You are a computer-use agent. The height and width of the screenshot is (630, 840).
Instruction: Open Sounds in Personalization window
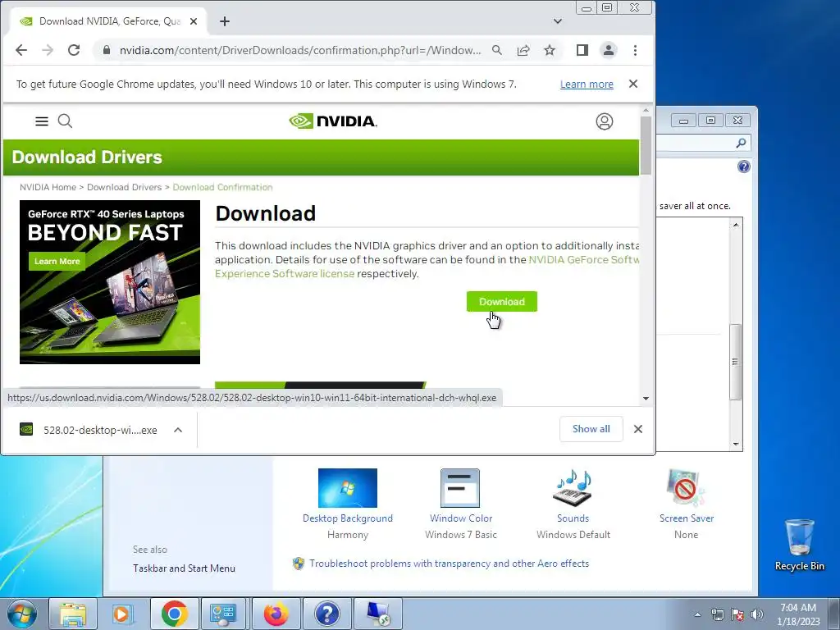[x=573, y=504]
